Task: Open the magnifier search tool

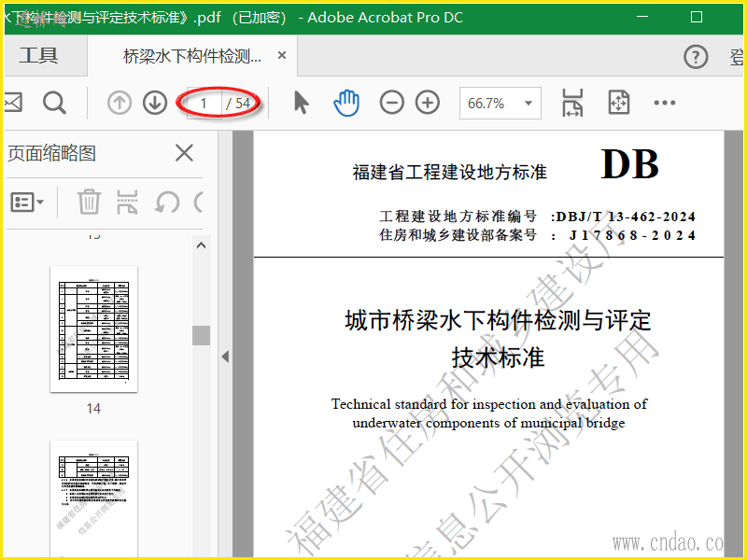Action: pos(54,103)
